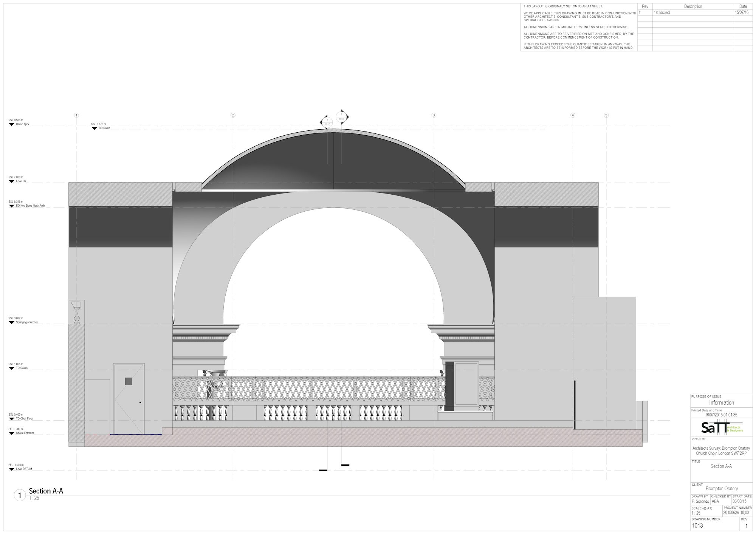Click the Level DATUM triangle marker
The image size is (756, 534).
click(11, 469)
